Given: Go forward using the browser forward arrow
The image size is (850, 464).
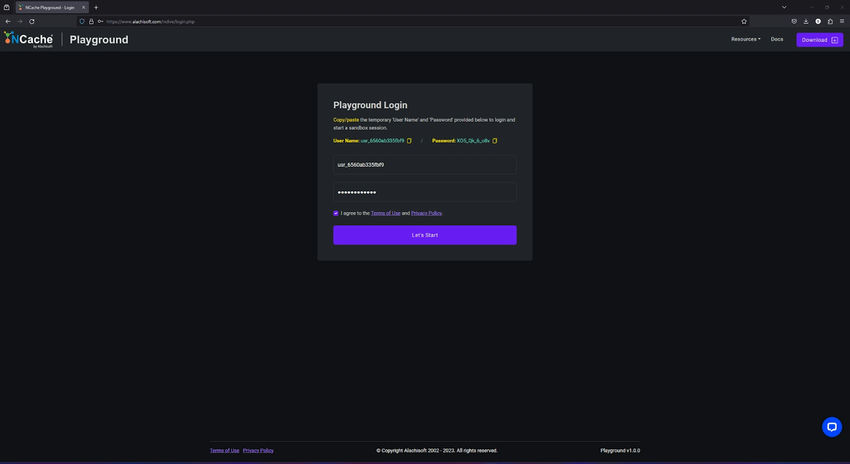Looking at the screenshot, I should (x=20, y=22).
